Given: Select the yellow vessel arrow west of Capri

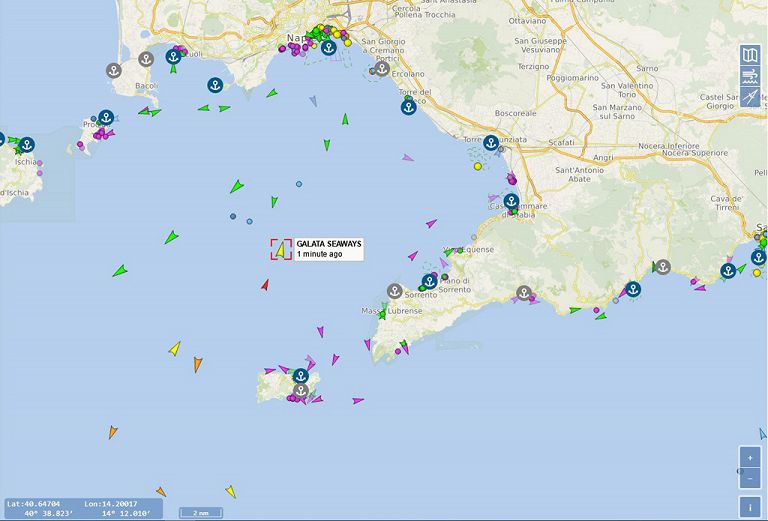Looking at the screenshot, I should [175, 349].
